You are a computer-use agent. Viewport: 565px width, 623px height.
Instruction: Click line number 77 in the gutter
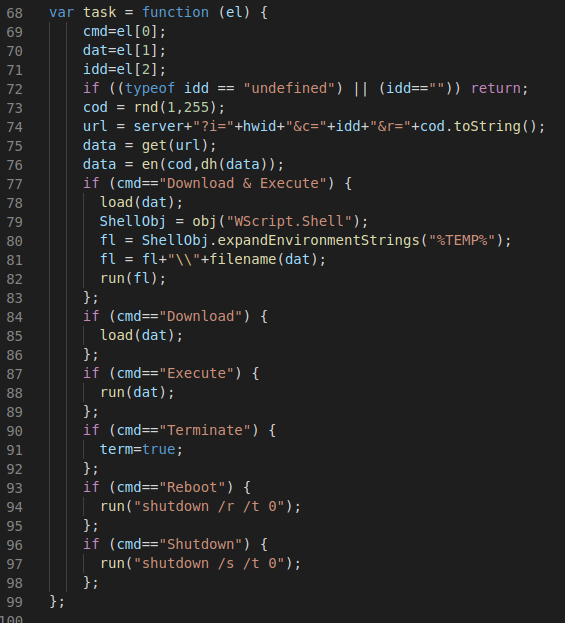[14, 184]
